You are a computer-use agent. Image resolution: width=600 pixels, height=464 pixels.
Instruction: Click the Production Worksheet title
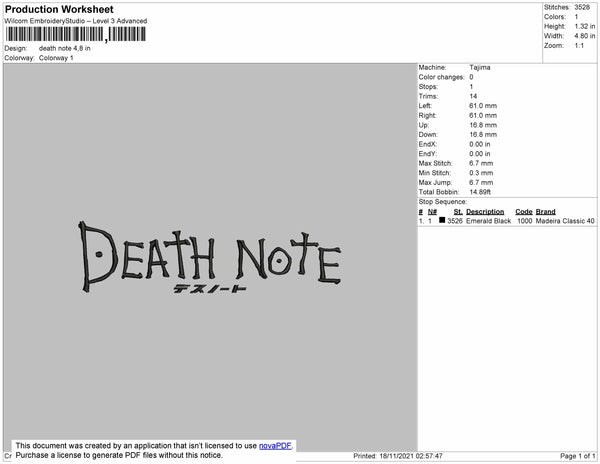coord(59,9)
